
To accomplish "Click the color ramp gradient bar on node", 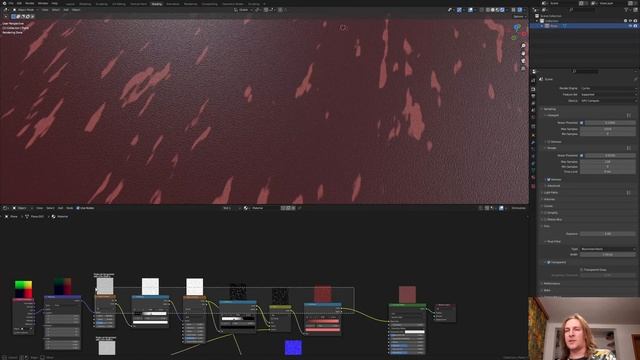I will [x=238, y=319].
